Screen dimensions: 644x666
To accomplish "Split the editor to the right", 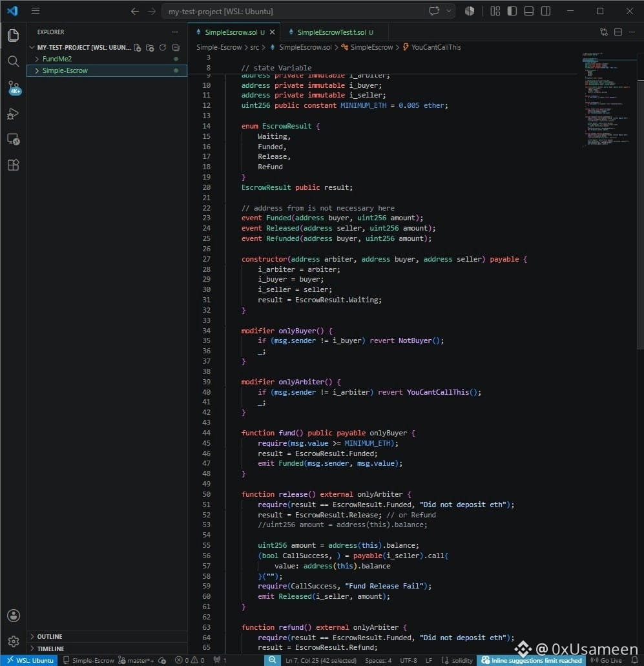I will pos(618,32).
